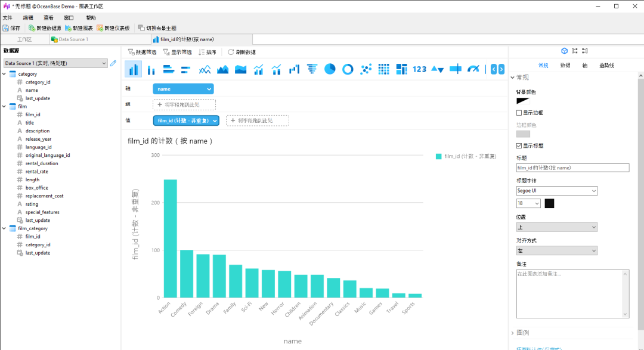Choose the donut chart type icon

point(348,69)
